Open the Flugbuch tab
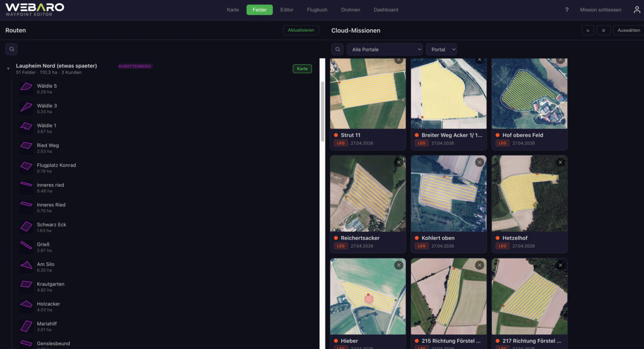Image resolution: width=644 pixels, height=349 pixels. 317,10
